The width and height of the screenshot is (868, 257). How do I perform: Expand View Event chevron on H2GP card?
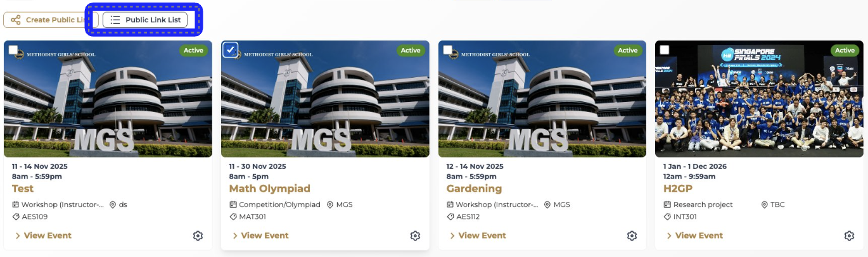[669, 236]
